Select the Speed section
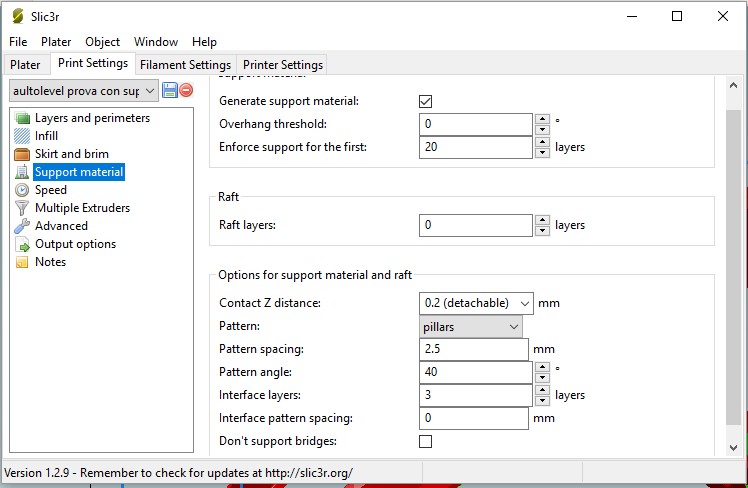The width and height of the screenshot is (748, 488). click(x=51, y=190)
